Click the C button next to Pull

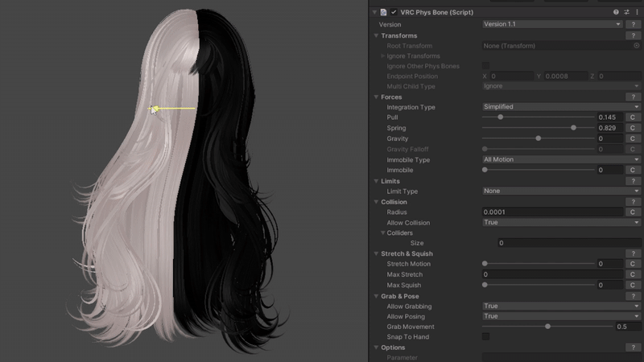coord(633,117)
